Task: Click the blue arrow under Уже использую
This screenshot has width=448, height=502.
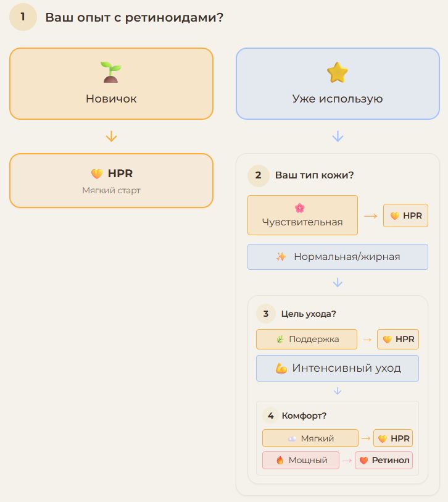Action: pos(338,136)
